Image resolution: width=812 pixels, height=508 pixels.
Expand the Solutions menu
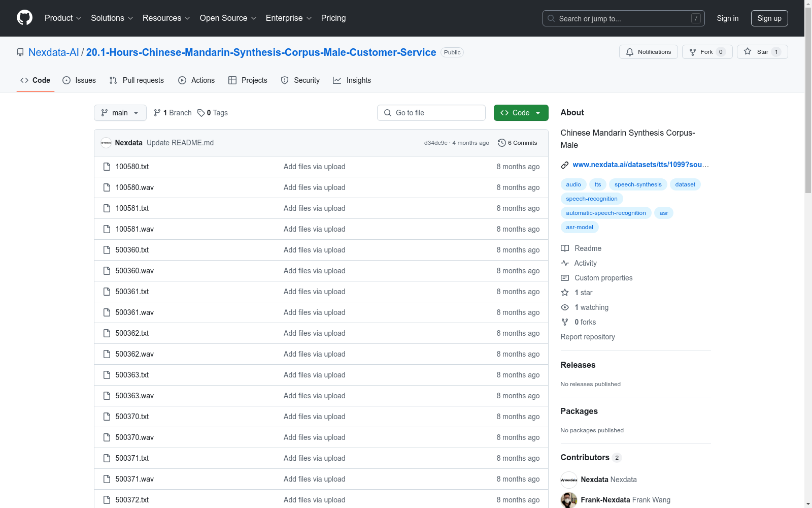(112, 18)
